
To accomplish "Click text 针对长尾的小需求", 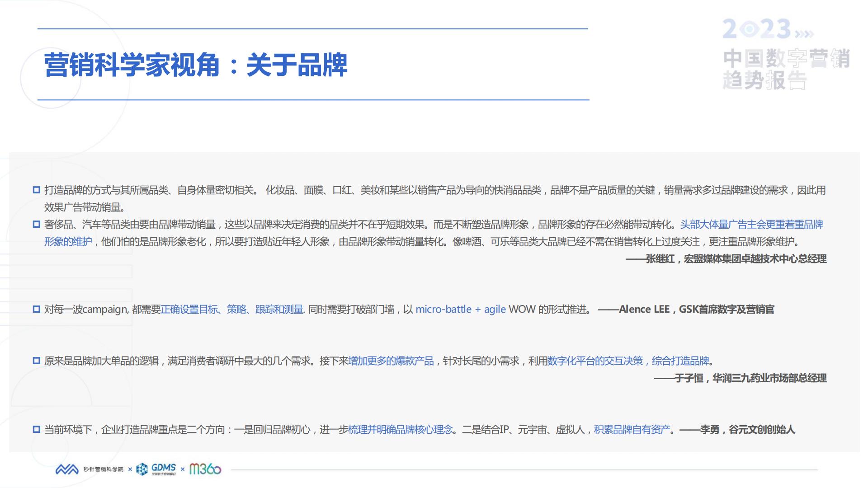I will pos(481,361).
